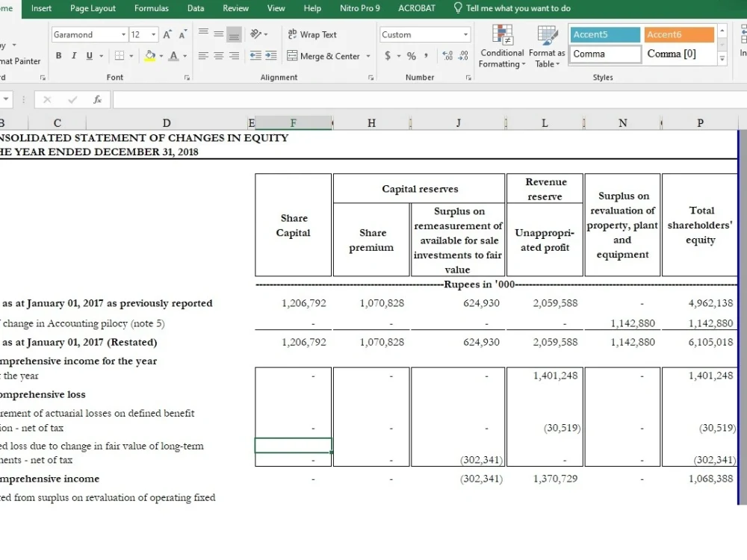Switch to the Formulas ribbon tab

click(x=152, y=8)
